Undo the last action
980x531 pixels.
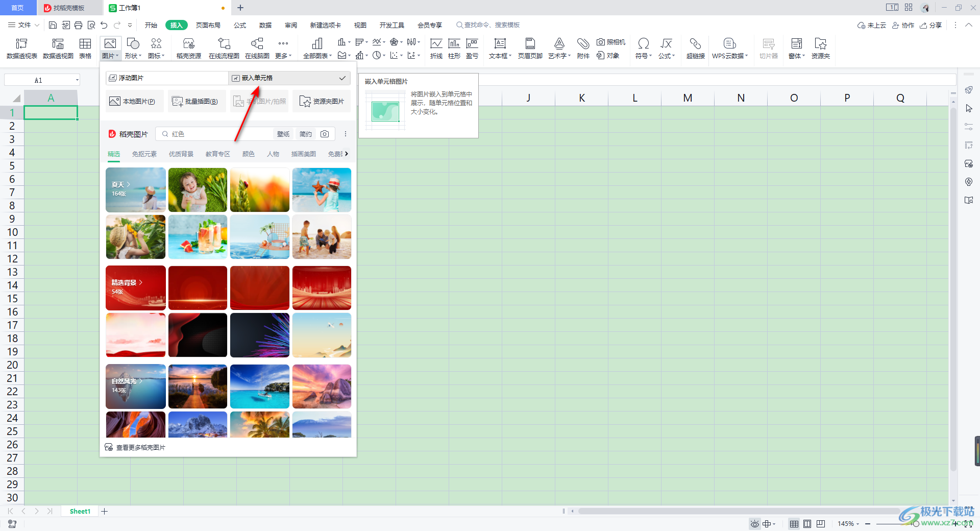104,25
